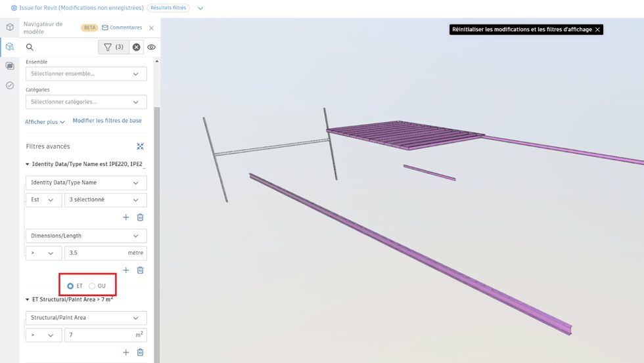Click the Length value field showing 3.5
Viewport: 644px width, 363px height.
click(95, 253)
